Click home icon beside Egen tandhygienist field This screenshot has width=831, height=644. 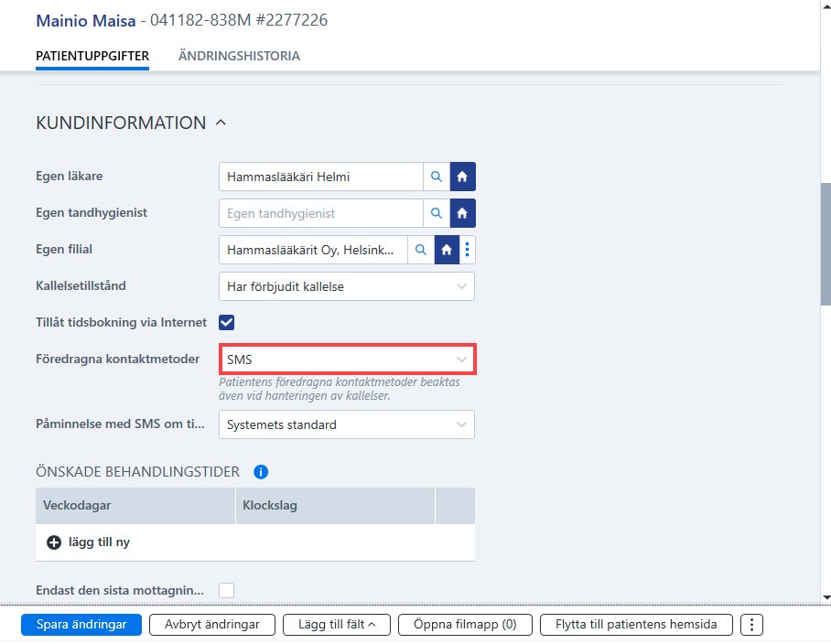[x=463, y=213]
